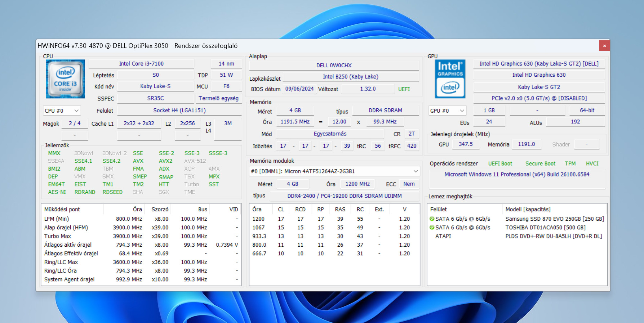
Task: Click the Intel B250 chipset field
Action: pos(350,77)
